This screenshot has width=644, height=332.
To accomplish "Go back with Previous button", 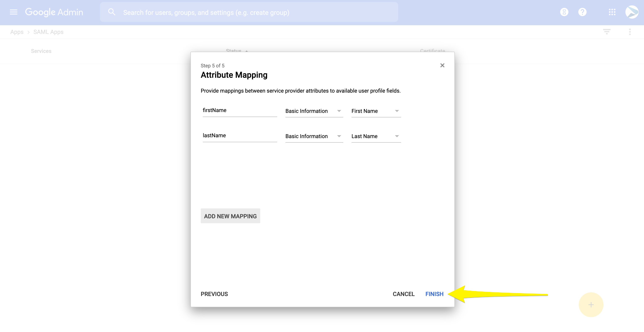I will coord(214,294).
